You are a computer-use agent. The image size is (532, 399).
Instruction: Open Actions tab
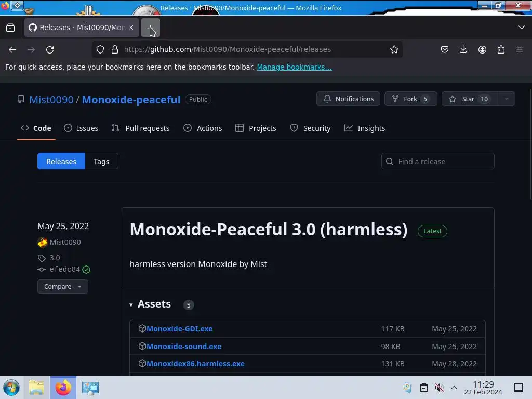tap(203, 128)
